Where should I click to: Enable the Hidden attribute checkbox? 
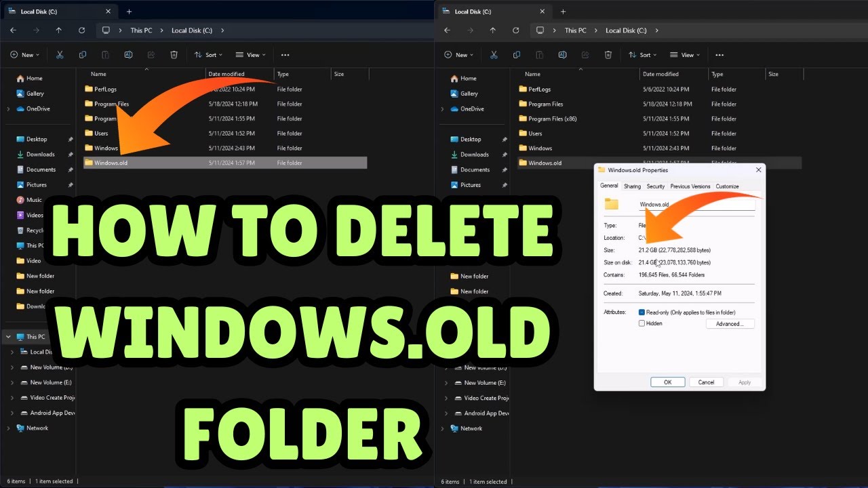coord(642,323)
